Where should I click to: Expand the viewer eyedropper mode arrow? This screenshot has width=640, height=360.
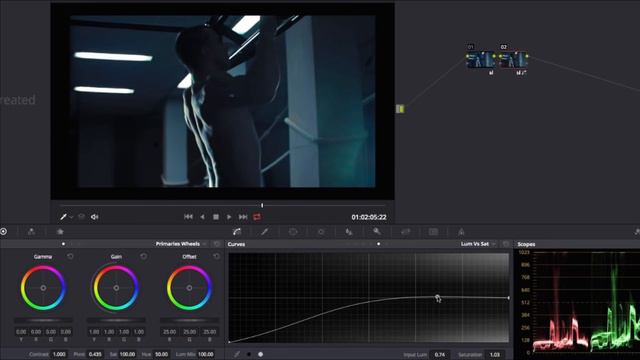click(71, 217)
